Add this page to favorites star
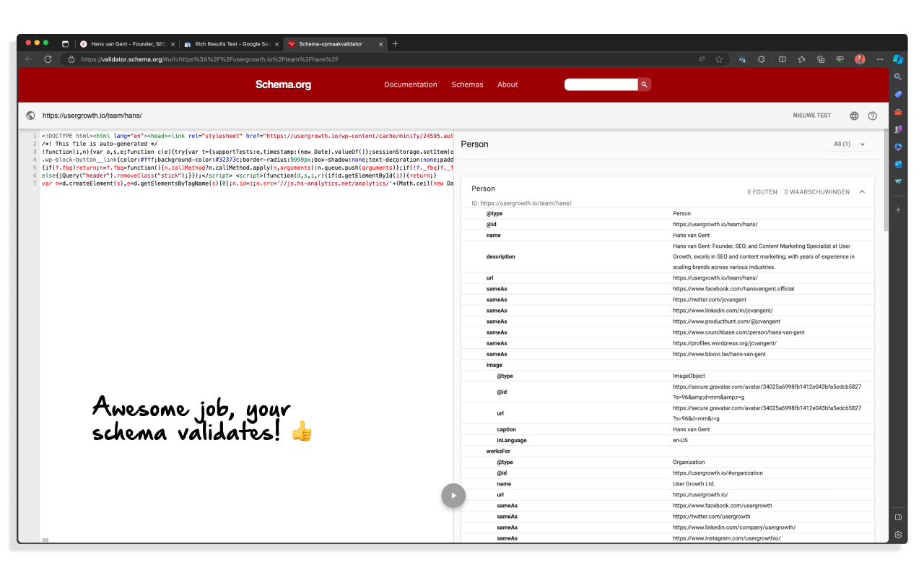 pos(719,59)
